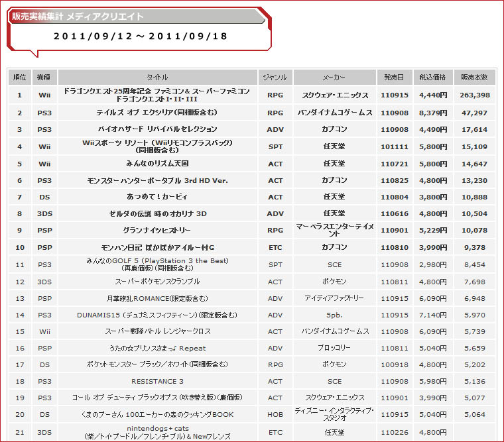Click the ゼルダの伝説 時のオカリナ 3D title

point(158,213)
